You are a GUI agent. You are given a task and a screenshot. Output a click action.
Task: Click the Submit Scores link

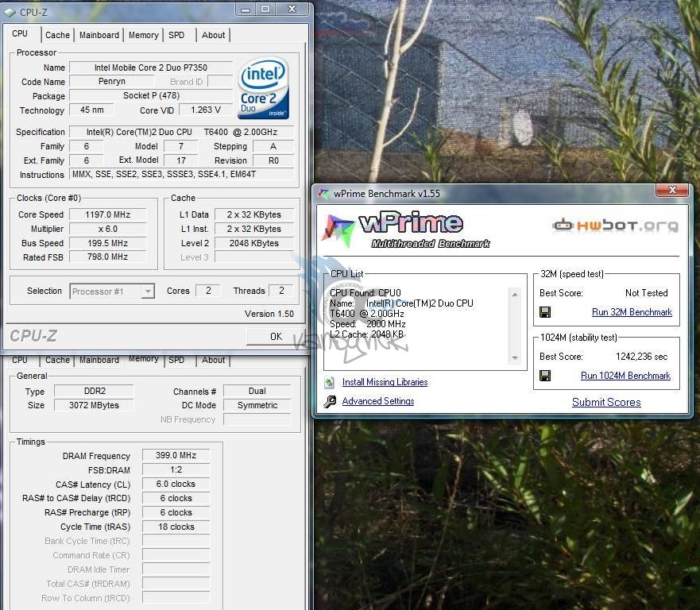tap(606, 402)
